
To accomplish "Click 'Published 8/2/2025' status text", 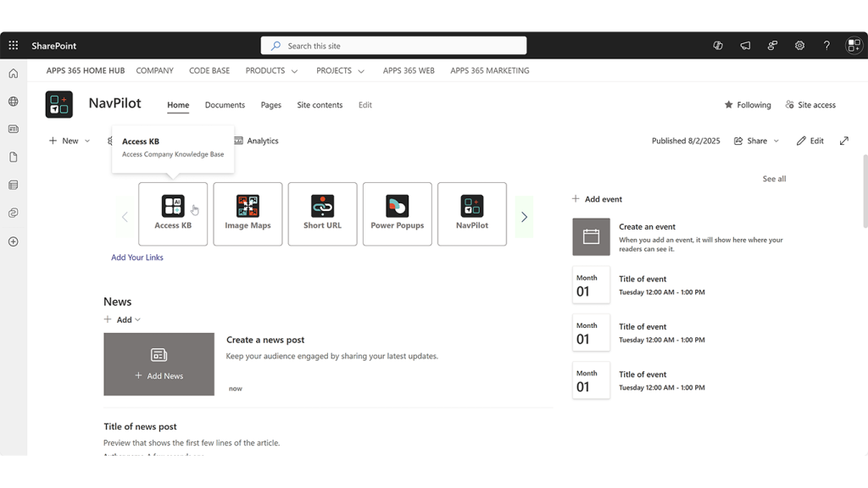I will click(x=686, y=141).
